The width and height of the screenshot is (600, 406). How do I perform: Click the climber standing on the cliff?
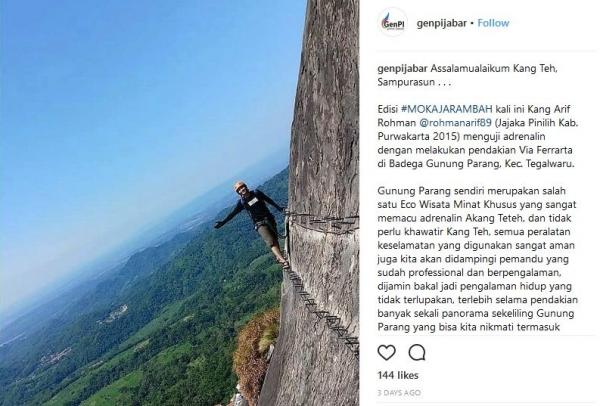[255, 222]
